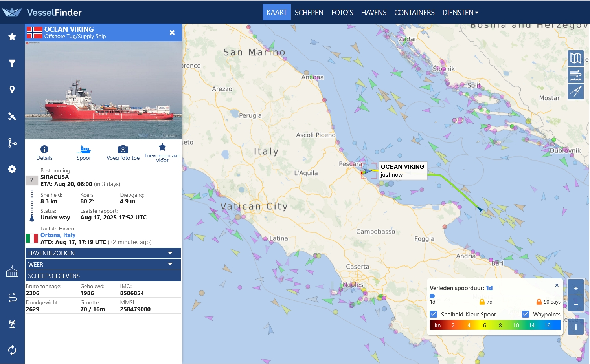Screen dimensions: 590x364
Task: Toggle the wind and waves weather layer
Action: tap(576, 75)
